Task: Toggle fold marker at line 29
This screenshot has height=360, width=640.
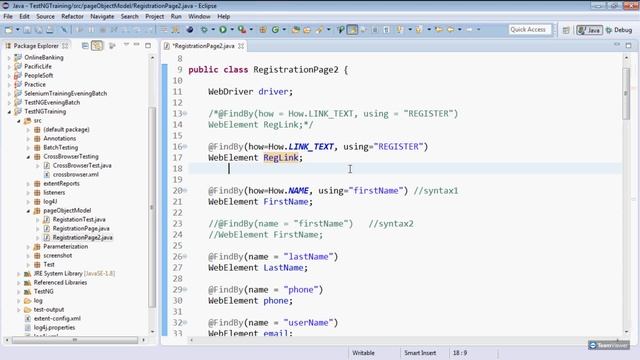Action: pos(185,289)
